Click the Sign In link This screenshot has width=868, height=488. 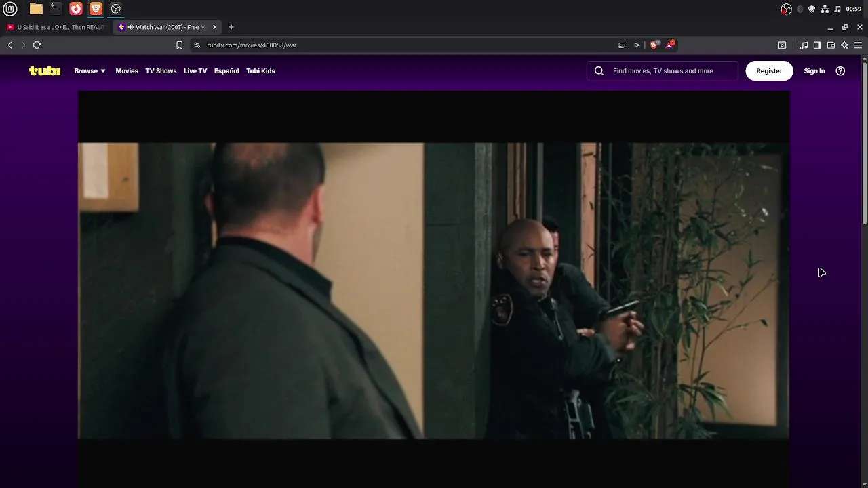[x=814, y=70]
